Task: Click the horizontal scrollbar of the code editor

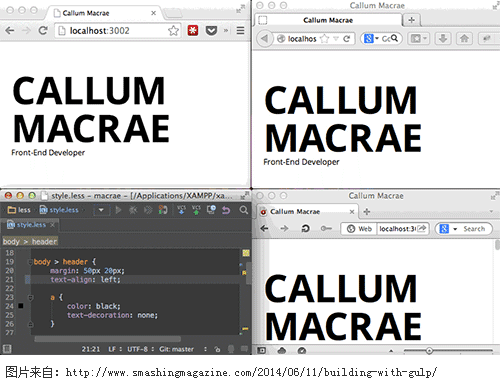Action: point(107,339)
